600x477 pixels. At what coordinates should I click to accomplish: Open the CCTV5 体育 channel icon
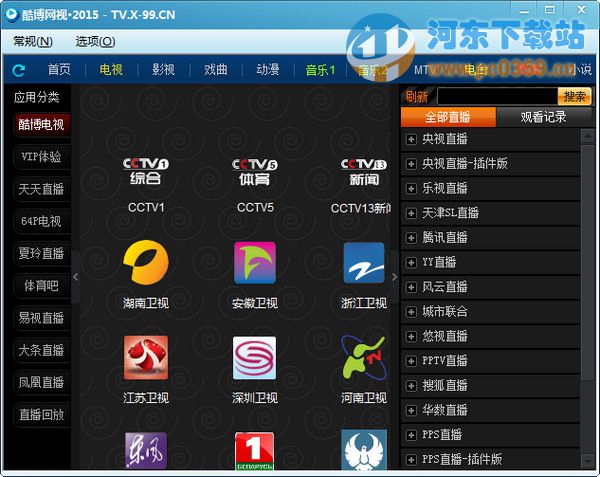254,171
